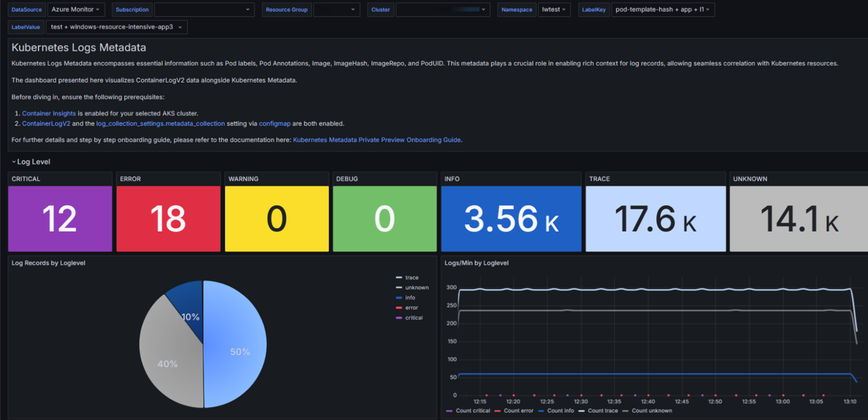The width and height of the screenshot is (868, 420).
Task: Toggle Count error series in chart legend
Action: 518,411
